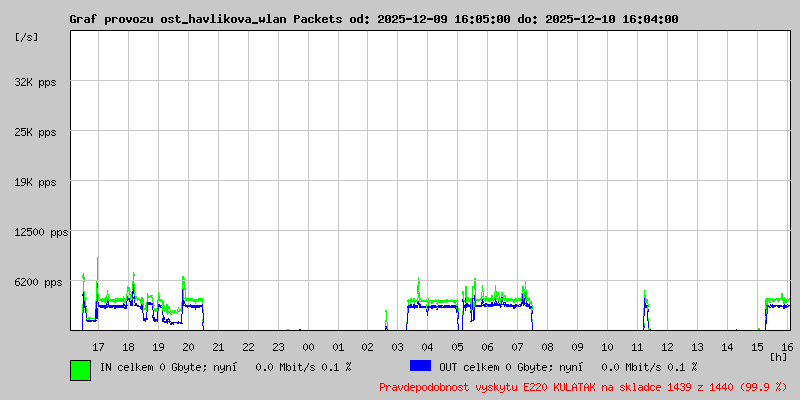Click the x-axis hour label '11'
This screenshot has height=400, width=800.
637,347
